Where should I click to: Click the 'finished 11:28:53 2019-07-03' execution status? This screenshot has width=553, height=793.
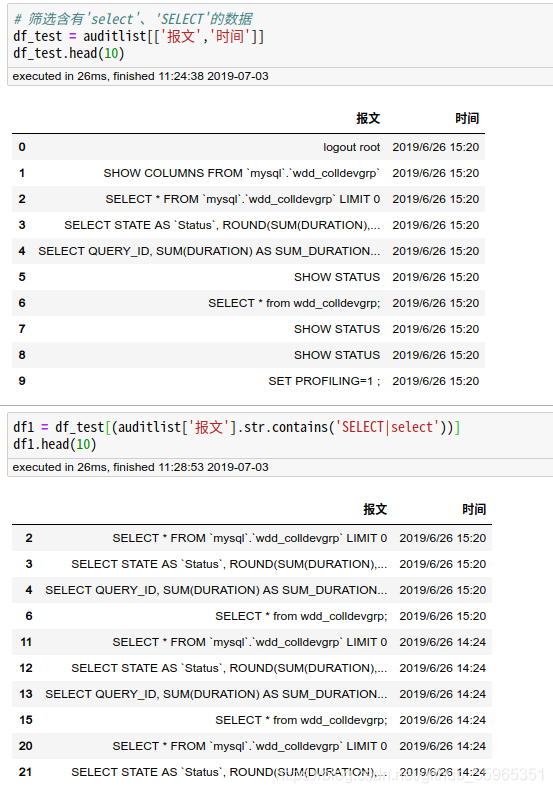[191, 467]
